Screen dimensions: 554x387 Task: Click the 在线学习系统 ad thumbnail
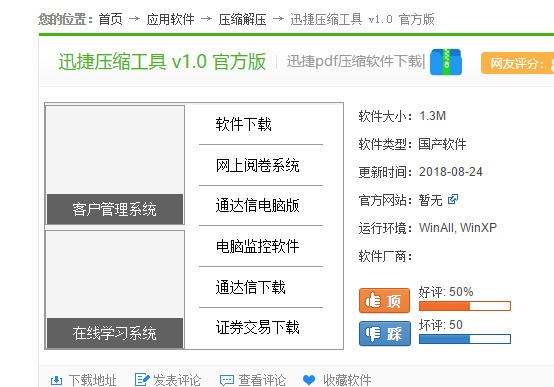[x=115, y=289]
